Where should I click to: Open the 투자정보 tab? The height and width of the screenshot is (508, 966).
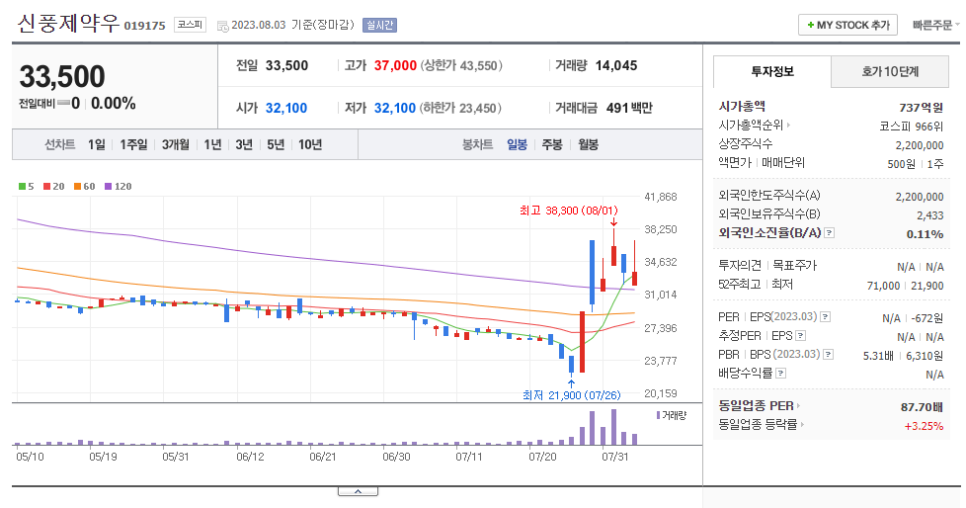tap(772, 71)
